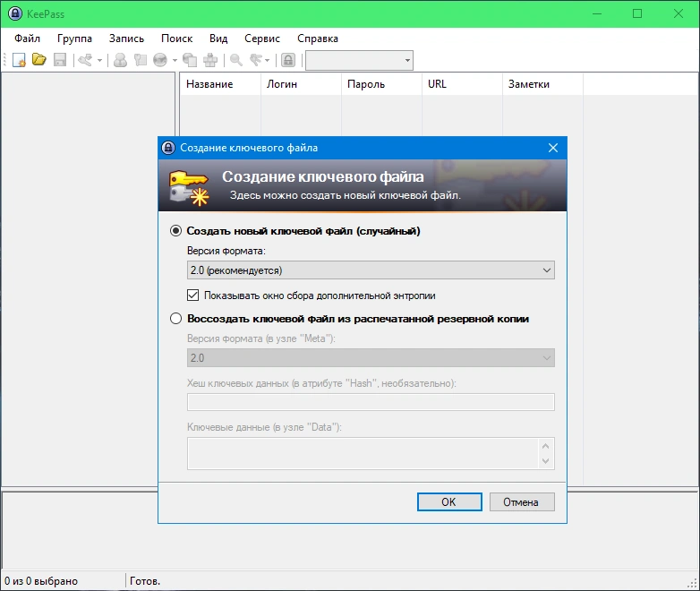Click the Copy URL to clipboard icon
Image resolution: width=700 pixels, height=591 pixels.
[190, 60]
